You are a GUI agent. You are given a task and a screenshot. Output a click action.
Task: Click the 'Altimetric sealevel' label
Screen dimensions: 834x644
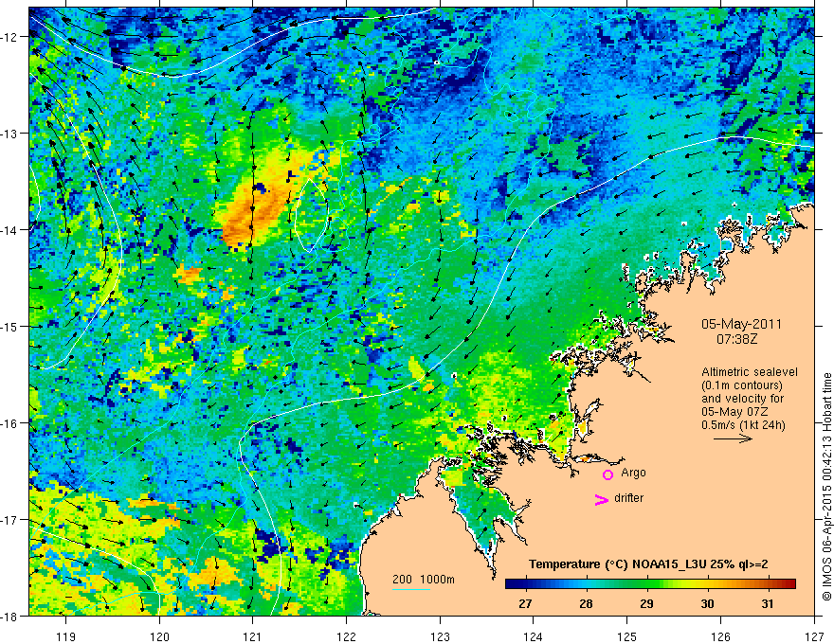[x=750, y=372]
